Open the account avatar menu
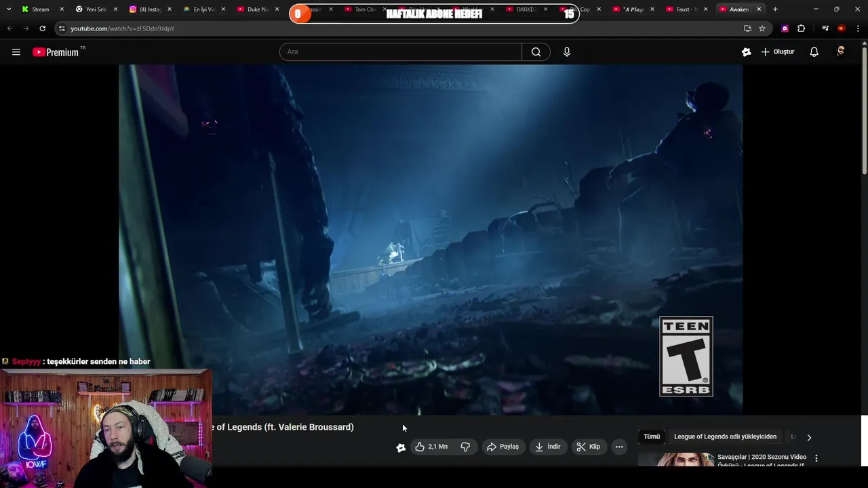 [841, 52]
